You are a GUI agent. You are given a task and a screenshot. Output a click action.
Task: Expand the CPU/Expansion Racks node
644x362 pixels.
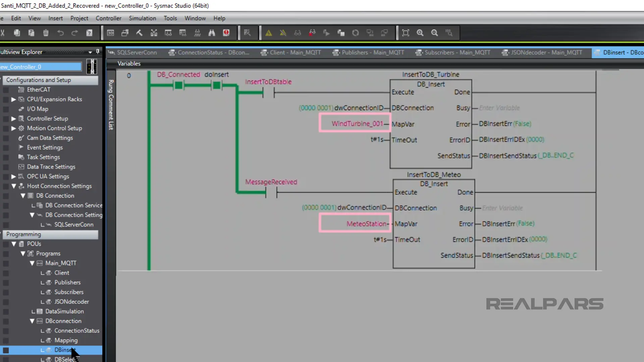13,100
